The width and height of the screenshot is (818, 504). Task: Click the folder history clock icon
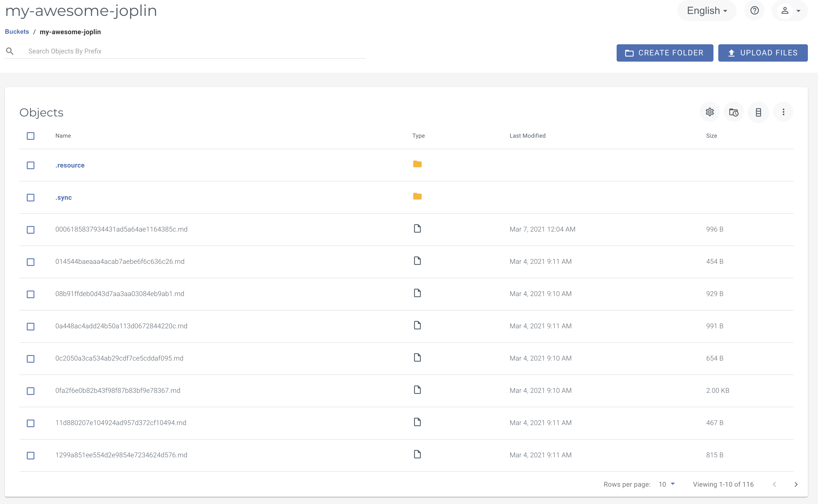pos(734,112)
